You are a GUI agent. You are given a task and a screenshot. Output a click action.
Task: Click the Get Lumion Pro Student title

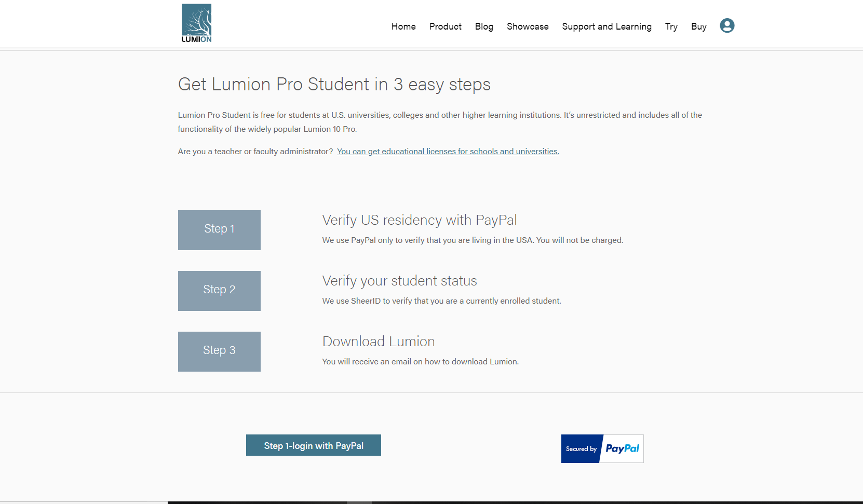point(334,84)
